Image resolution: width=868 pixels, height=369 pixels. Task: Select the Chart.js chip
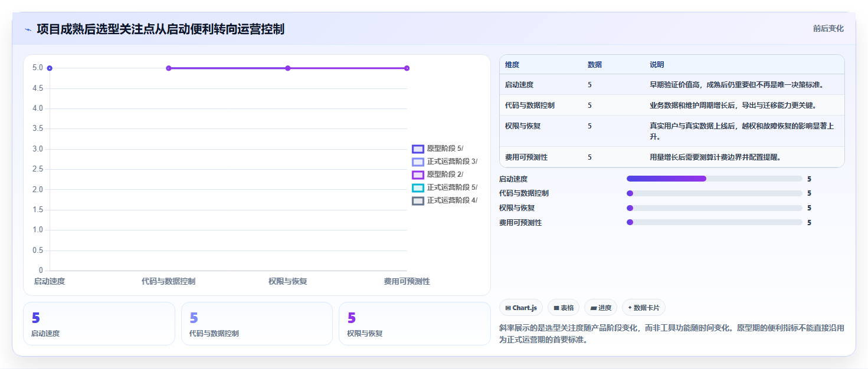click(x=521, y=308)
